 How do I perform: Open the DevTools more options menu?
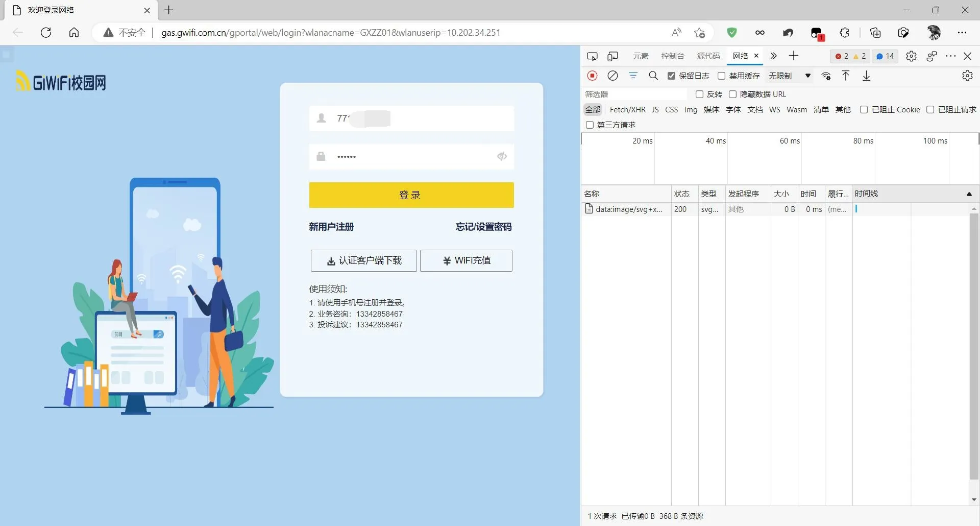click(x=950, y=56)
